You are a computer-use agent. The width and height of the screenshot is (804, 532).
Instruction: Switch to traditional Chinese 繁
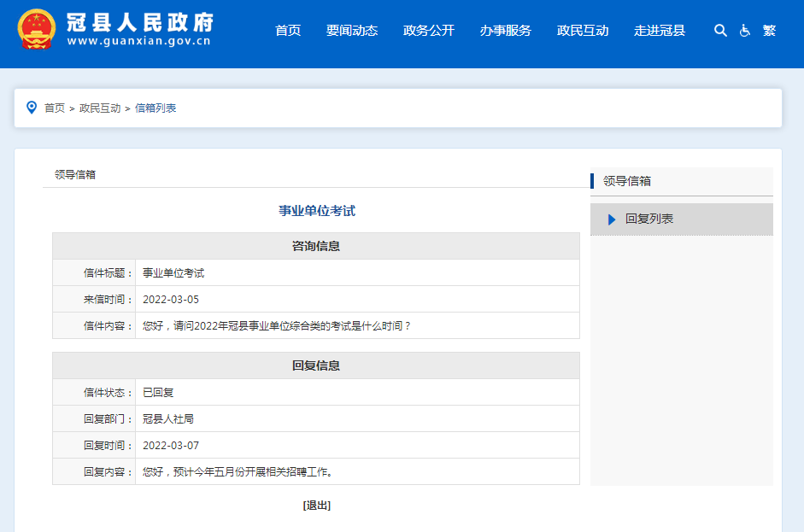769,31
